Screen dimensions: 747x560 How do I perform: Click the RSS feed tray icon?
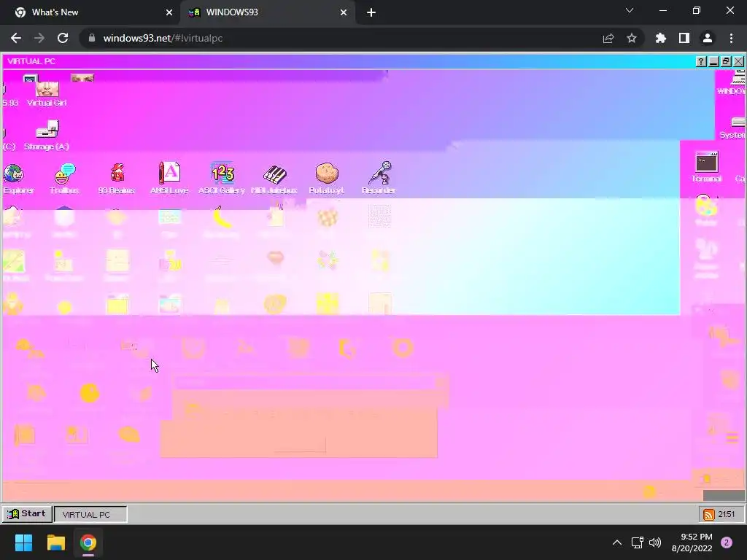[x=709, y=514]
